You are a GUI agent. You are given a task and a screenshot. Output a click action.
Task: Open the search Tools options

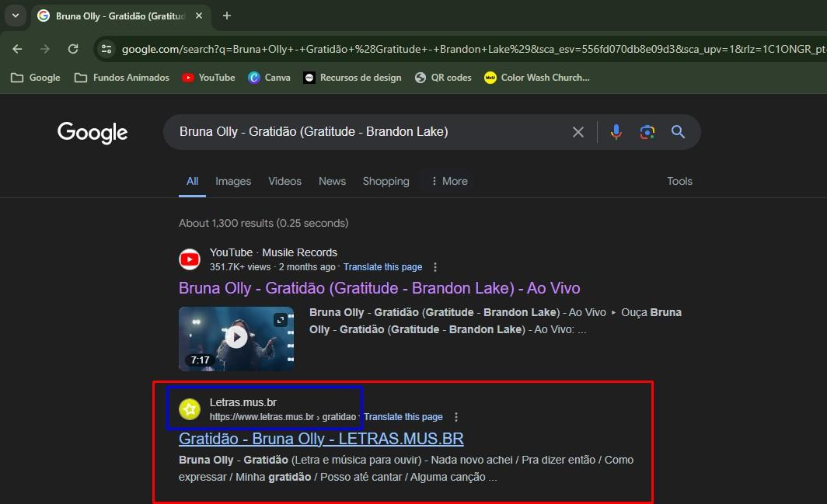pos(679,182)
